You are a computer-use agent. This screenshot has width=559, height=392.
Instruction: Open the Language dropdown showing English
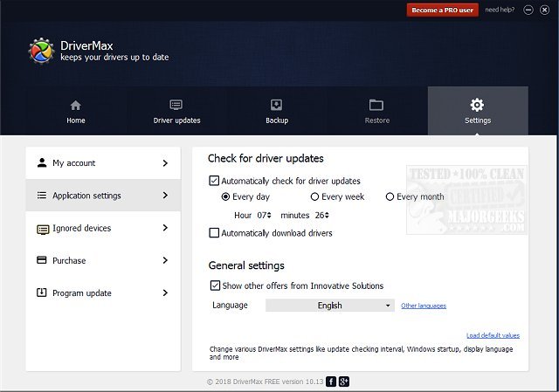(330, 306)
